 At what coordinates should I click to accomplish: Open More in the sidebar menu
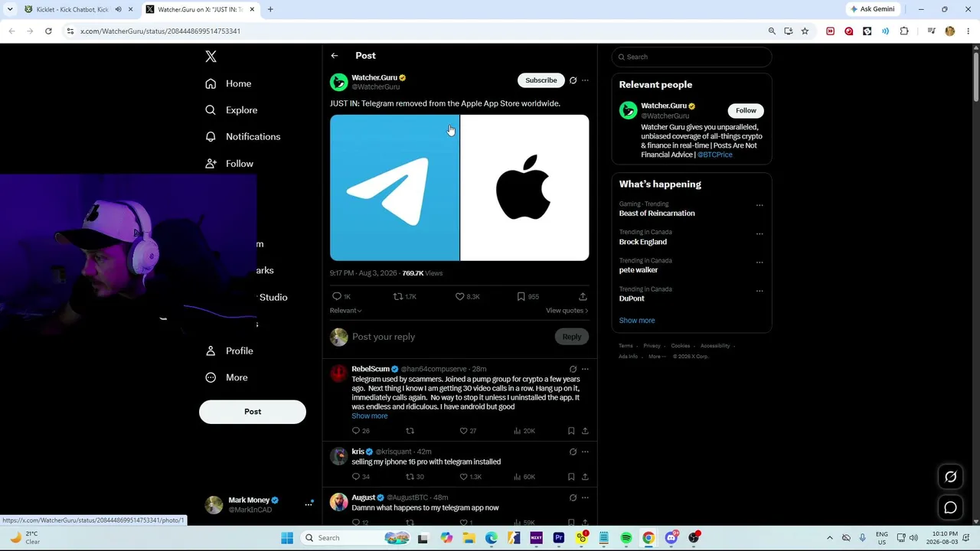pos(237,377)
